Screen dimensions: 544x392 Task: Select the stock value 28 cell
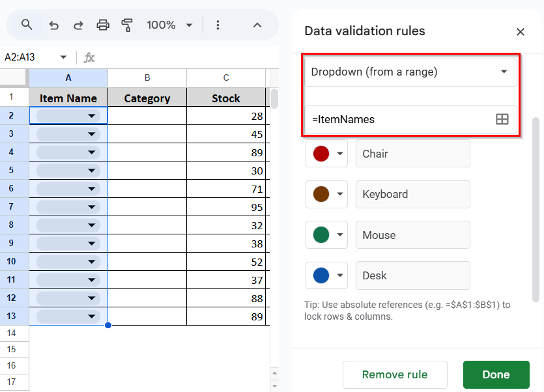pyautogui.click(x=226, y=116)
